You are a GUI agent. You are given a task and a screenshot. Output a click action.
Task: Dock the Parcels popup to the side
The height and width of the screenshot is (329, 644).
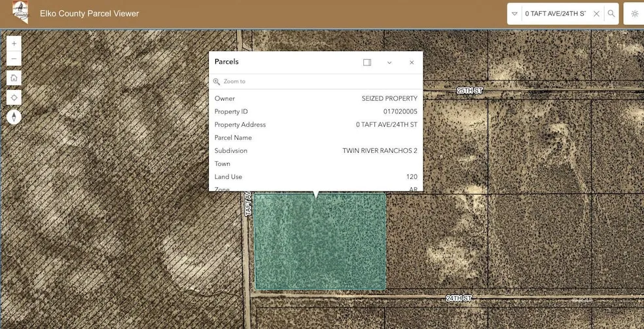pyautogui.click(x=367, y=62)
